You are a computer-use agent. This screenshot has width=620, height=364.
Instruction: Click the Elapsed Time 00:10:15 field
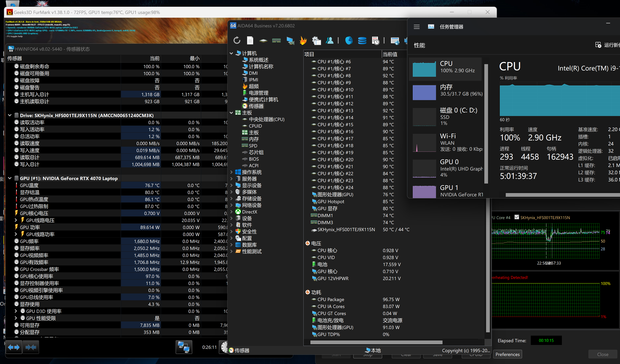(546, 340)
